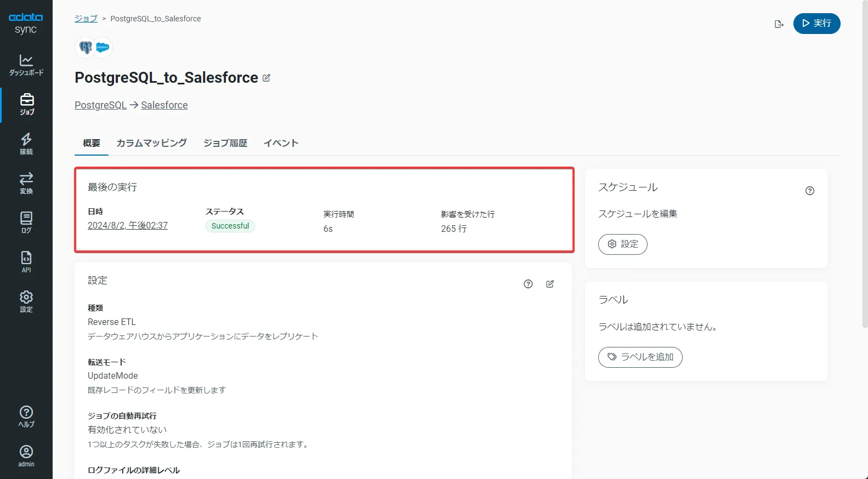The height and width of the screenshot is (479, 868).
Task: Open the Dashboard (ダッシュボード) sidebar item
Action: coord(26,65)
